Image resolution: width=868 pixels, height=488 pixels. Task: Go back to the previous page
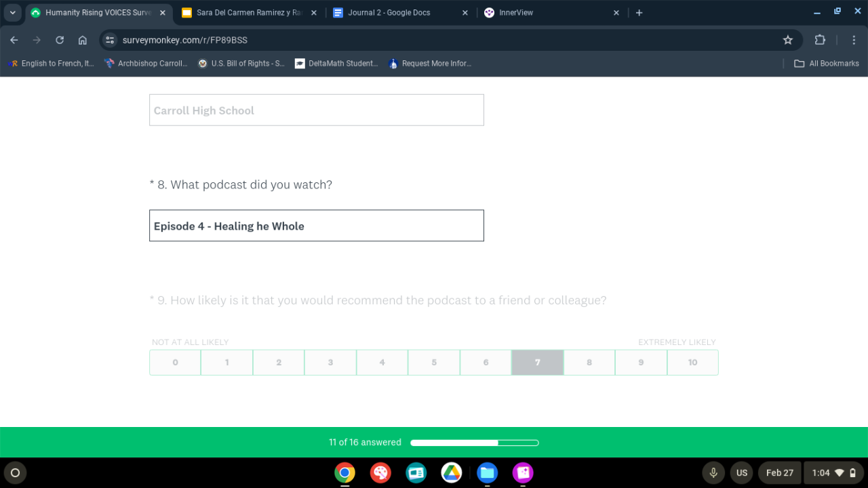[14, 40]
